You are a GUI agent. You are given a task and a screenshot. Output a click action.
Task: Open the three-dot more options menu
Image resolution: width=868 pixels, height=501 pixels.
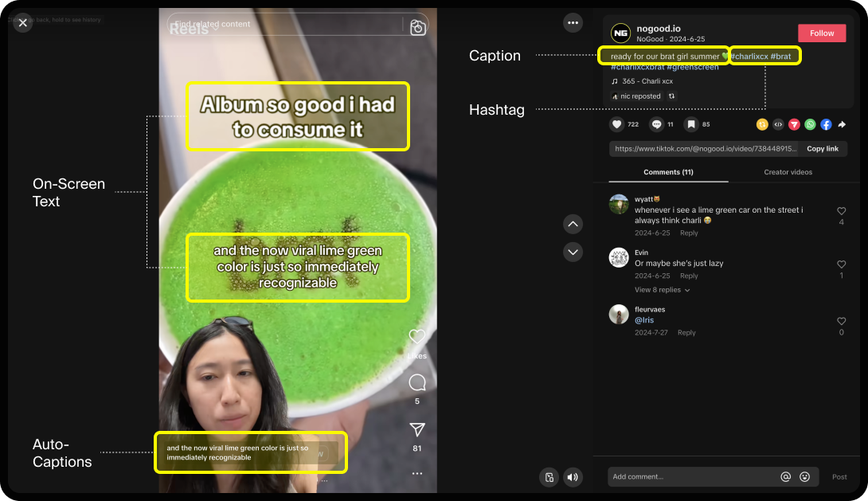[573, 22]
